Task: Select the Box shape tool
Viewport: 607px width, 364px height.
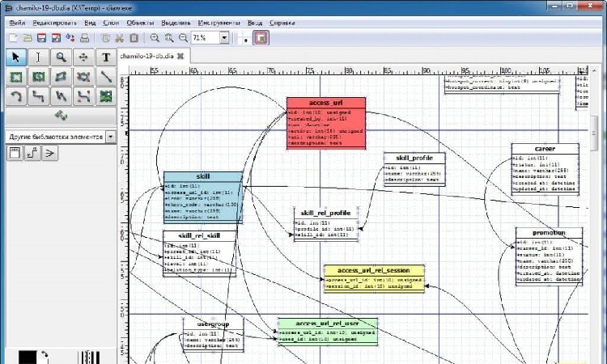Action: point(16,77)
